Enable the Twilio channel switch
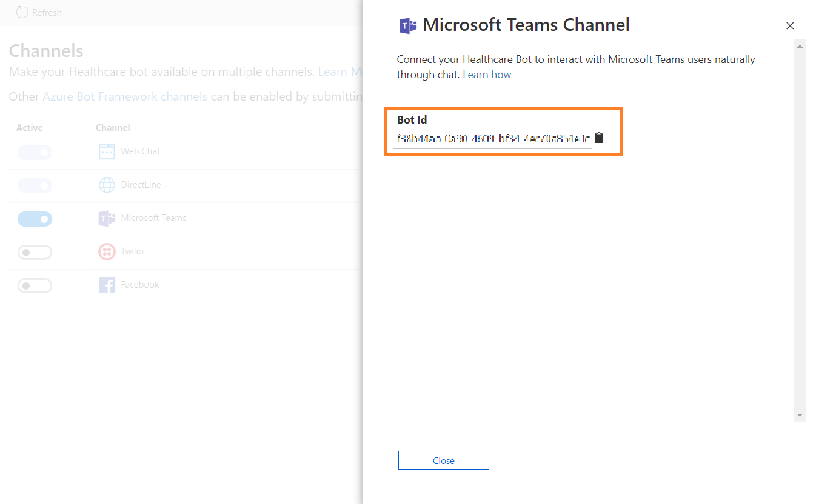 tap(35, 252)
